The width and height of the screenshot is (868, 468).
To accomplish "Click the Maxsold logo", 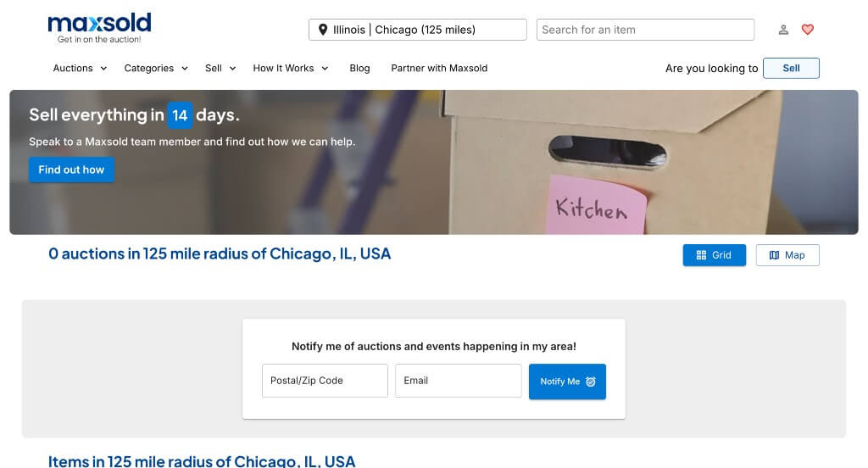I will [x=99, y=28].
